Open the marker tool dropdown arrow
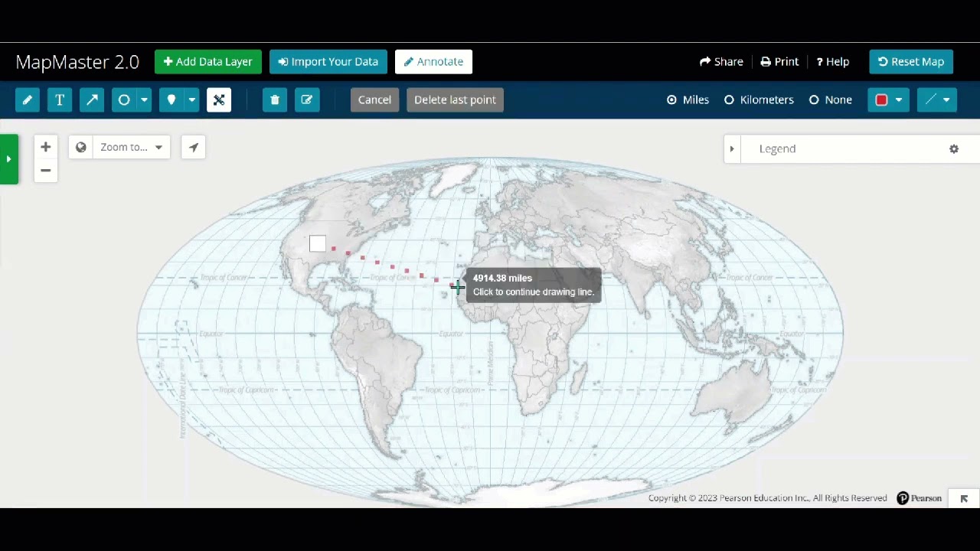Image resolution: width=980 pixels, height=551 pixels. click(192, 99)
